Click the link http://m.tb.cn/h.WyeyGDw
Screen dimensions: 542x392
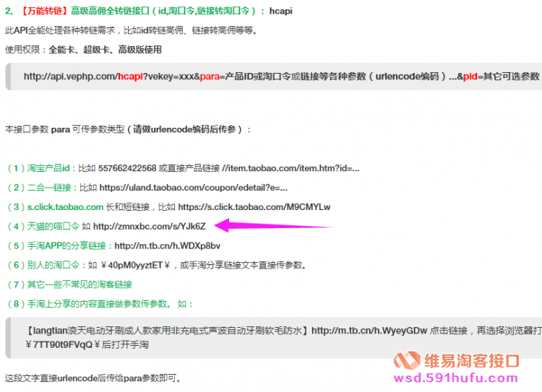coord(369,331)
